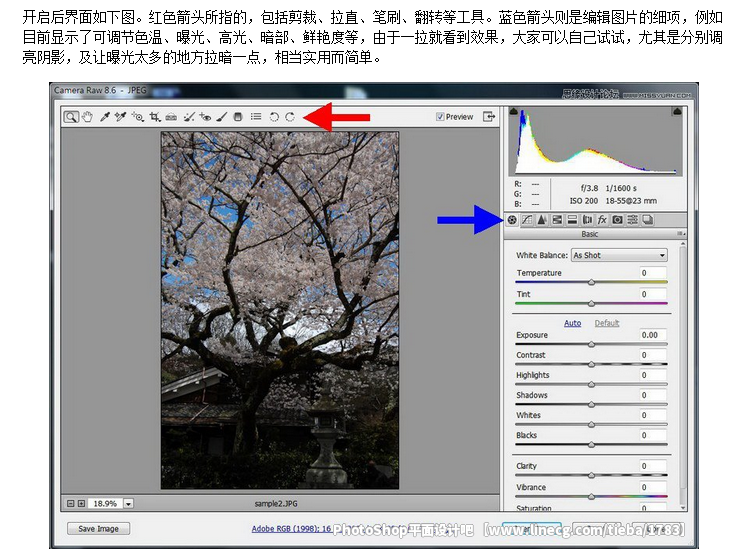Toggle shadow clipping warning in histogram
Image resolution: width=741 pixels, height=549 pixels.
coord(514,112)
